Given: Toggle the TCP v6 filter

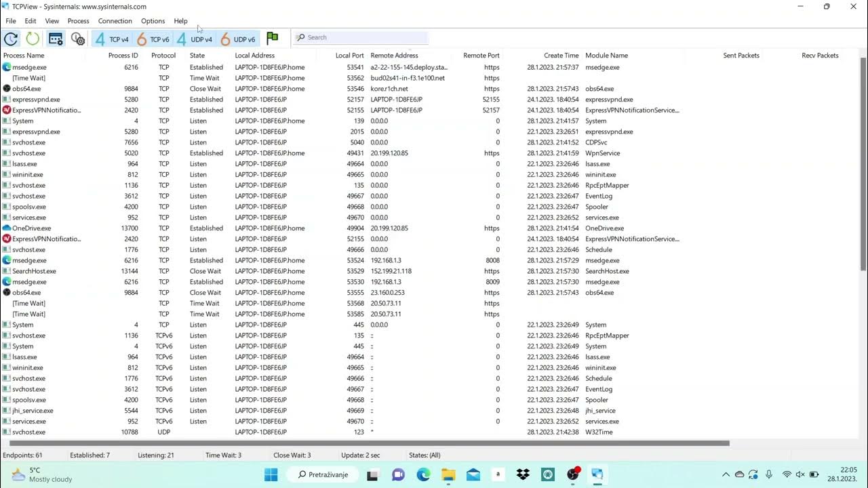Looking at the screenshot, I should pyautogui.click(x=153, y=39).
